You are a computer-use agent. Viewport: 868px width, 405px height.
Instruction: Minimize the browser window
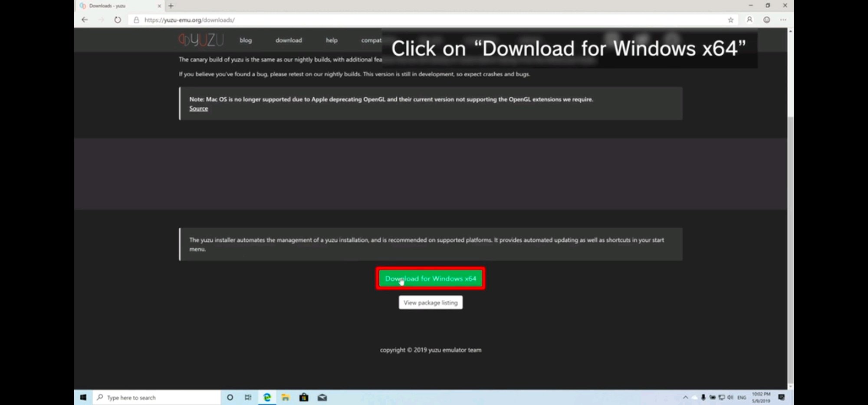[750, 6]
